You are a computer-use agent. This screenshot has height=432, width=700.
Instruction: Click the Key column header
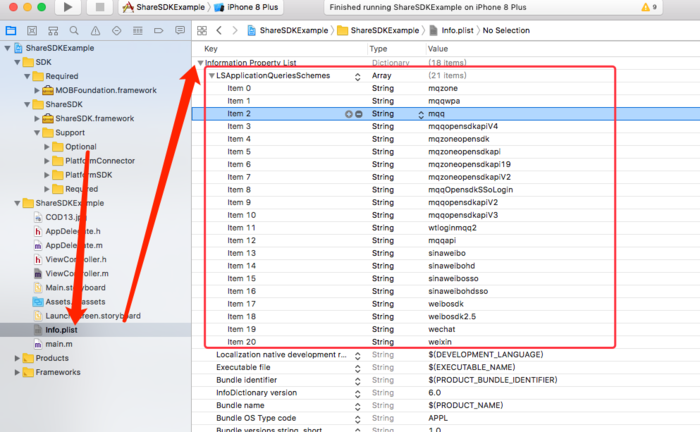coord(211,49)
